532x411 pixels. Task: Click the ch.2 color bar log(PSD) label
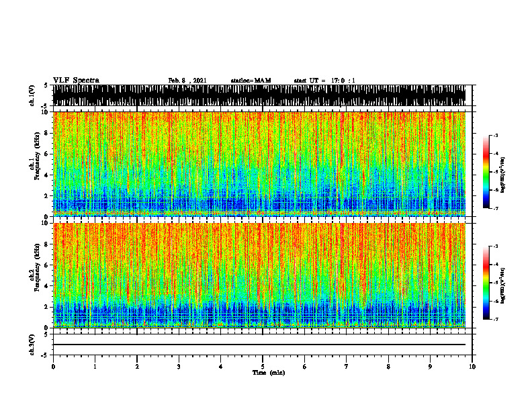pos(503,286)
